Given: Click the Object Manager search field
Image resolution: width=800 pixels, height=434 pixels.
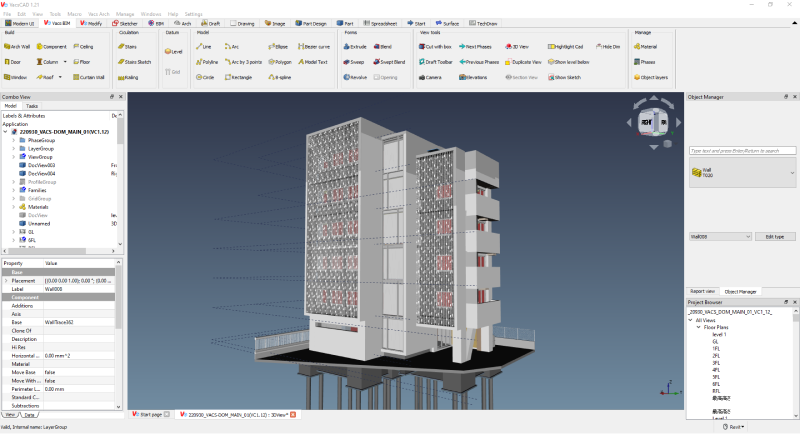Looking at the screenshot, I should [742, 150].
